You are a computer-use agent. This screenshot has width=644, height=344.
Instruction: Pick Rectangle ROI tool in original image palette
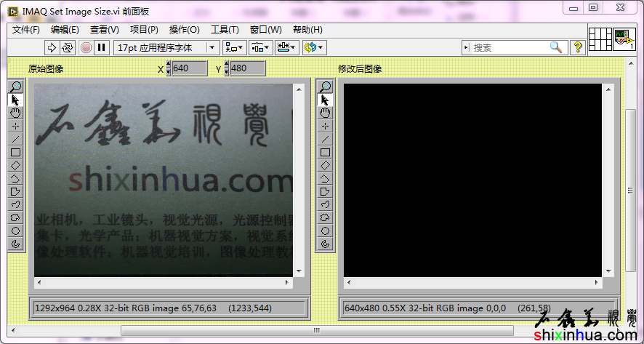pyautogui.click(x=16, y=152)
